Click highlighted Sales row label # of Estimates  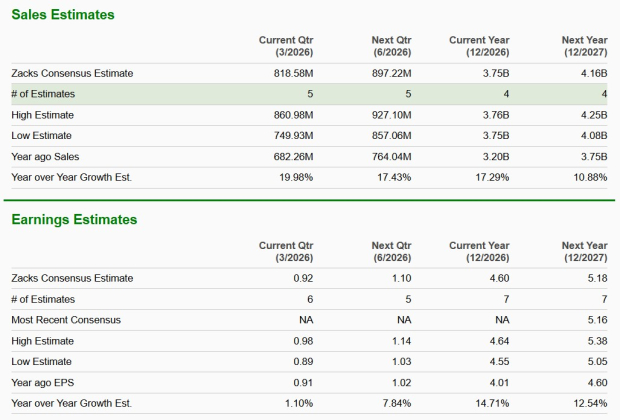(43, 94)
